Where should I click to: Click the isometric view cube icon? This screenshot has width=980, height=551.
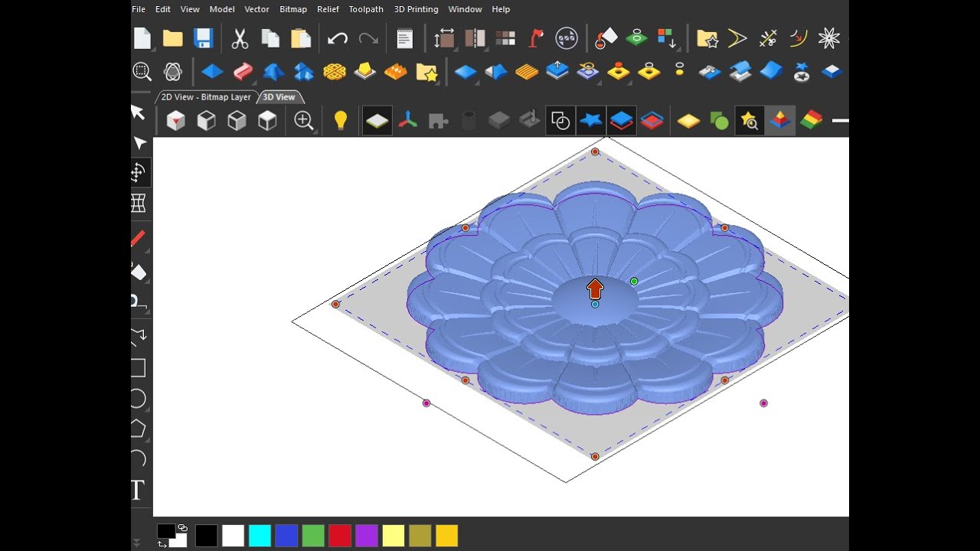pyautogui.click(x=176, y=121)
